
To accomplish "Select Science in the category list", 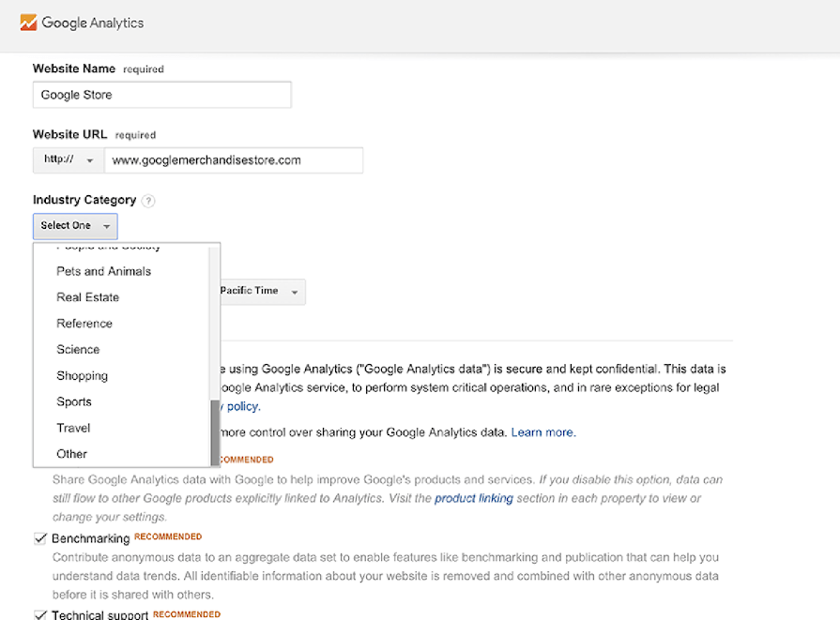I will pyautogui.click(x=78, y=350).
